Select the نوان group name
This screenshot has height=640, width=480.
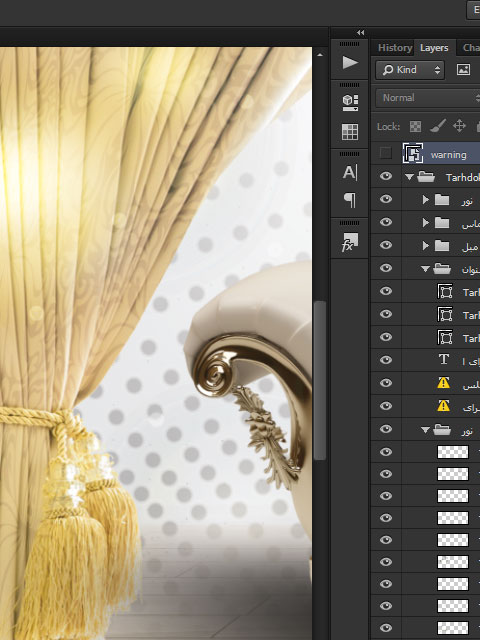[x=471, y=270]
